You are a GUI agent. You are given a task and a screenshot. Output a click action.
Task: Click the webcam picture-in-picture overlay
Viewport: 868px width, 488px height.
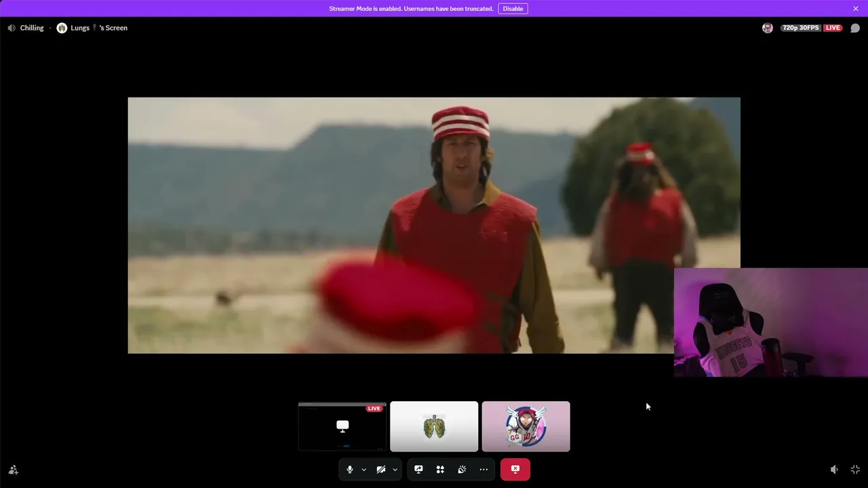(771, 323)
